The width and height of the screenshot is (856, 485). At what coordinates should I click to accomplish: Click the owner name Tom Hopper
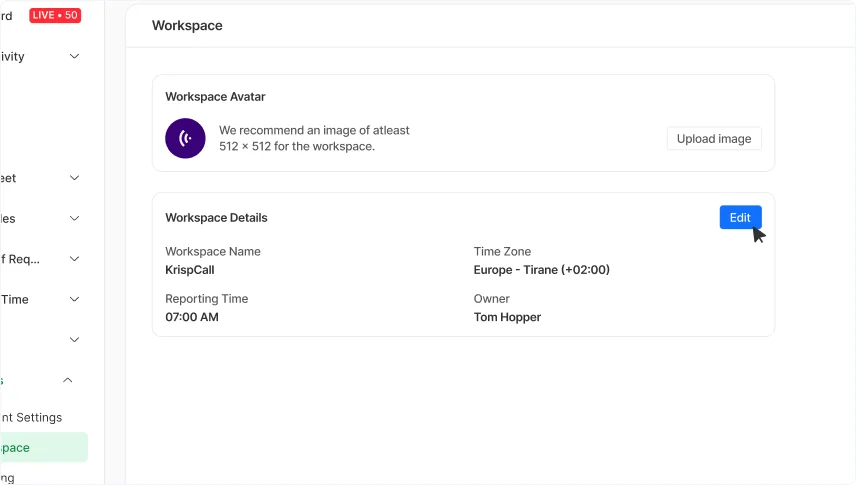(507, 317)
